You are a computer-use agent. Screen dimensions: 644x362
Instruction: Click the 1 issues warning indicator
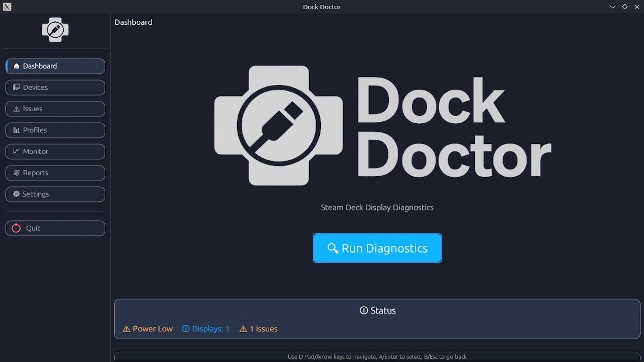click(258, 329)
